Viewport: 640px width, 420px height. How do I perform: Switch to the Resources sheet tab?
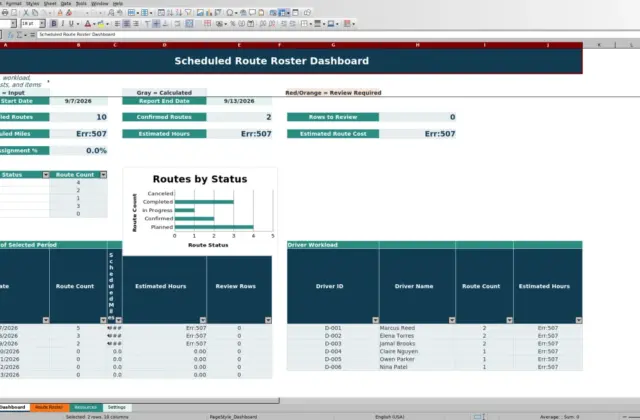86,407
